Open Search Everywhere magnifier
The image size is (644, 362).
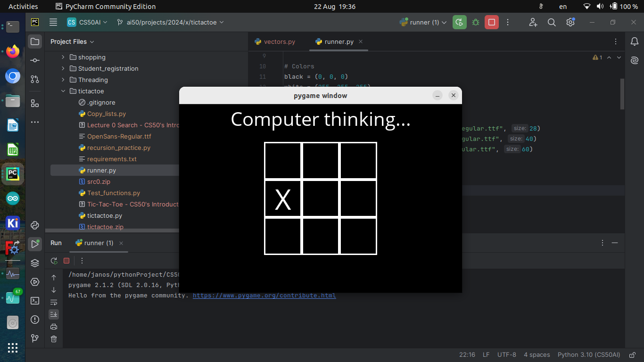[x=552, y=22]
